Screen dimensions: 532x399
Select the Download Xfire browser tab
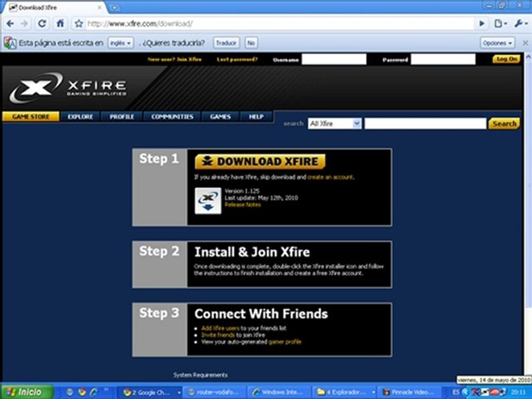(54, 7)
